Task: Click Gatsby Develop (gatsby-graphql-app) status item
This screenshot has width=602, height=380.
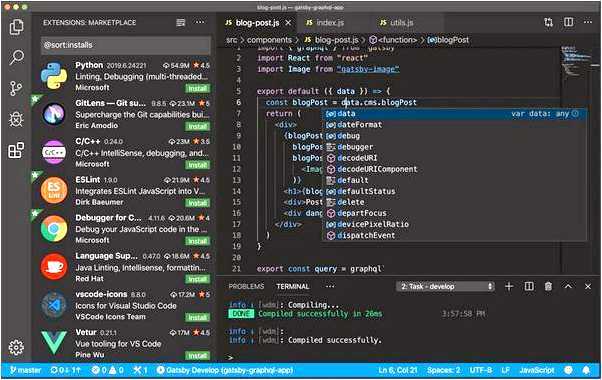Action: pos(225,370)
